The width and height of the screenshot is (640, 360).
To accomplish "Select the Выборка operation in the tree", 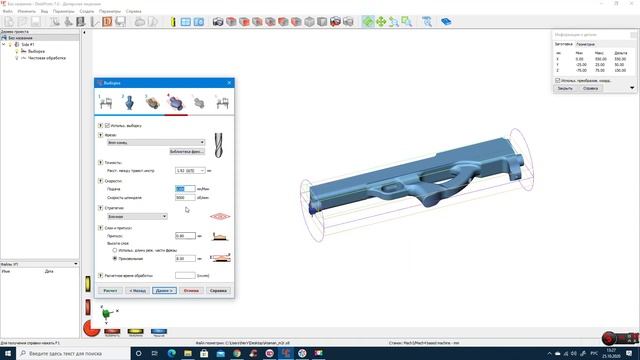I will click(x=36, y=51).
